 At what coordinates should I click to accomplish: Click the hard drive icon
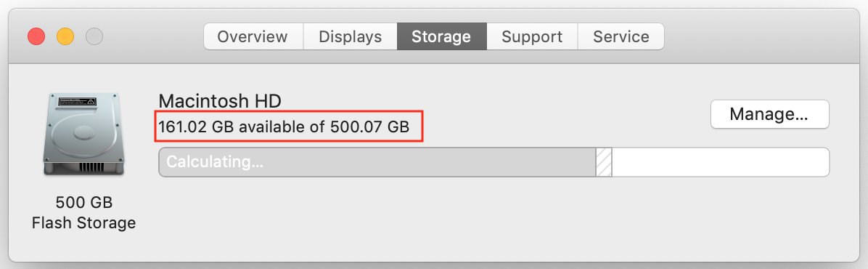coord(83,134)
